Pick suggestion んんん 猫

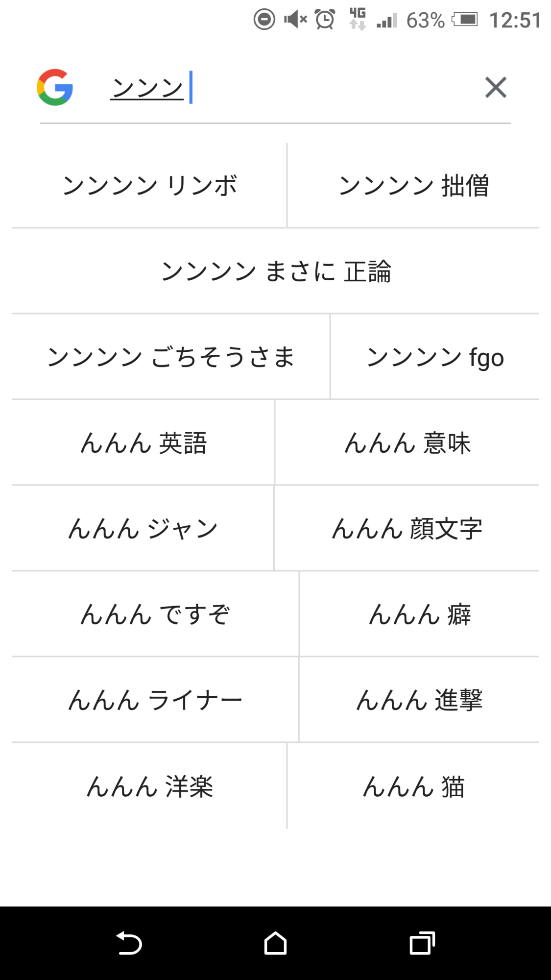413,786
